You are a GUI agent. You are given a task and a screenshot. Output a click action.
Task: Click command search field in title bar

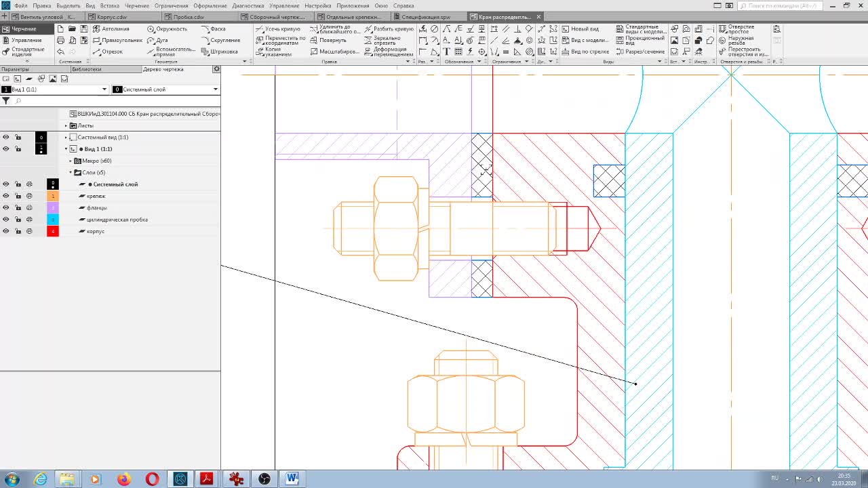point(781,5)
